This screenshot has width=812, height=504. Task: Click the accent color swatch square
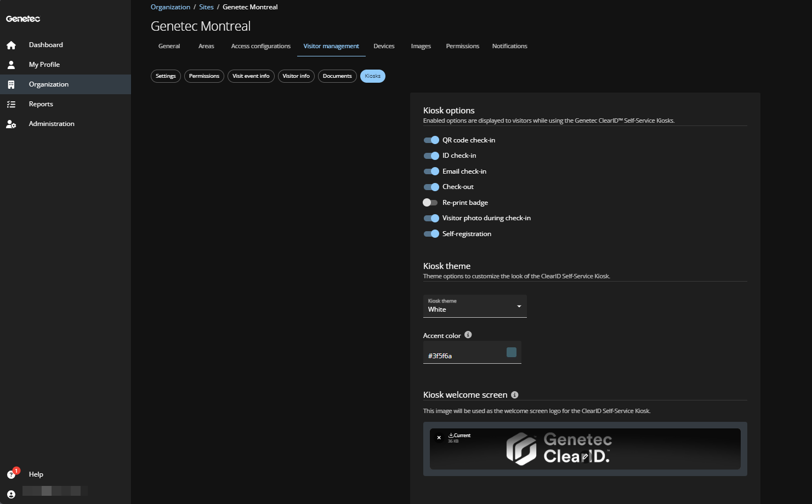pos(512,352)
